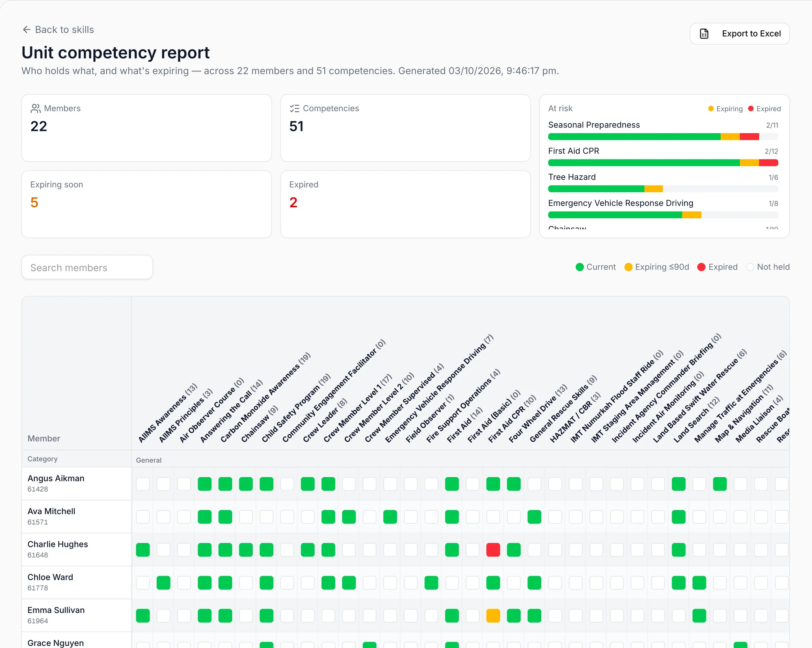The width and height of the screenshot is (812, 648).
Task: Click the Expired legend red dot
Action: (701, 267)
